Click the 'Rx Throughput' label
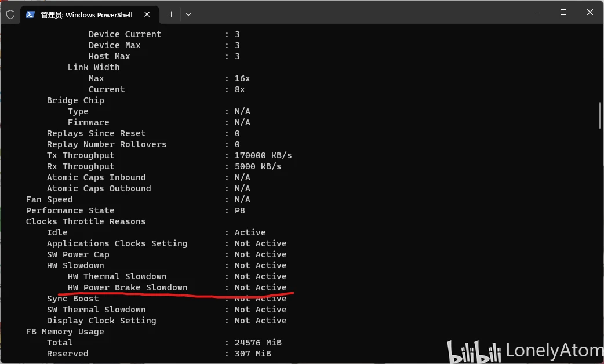The image size is (604, 364). click(81, 167)
